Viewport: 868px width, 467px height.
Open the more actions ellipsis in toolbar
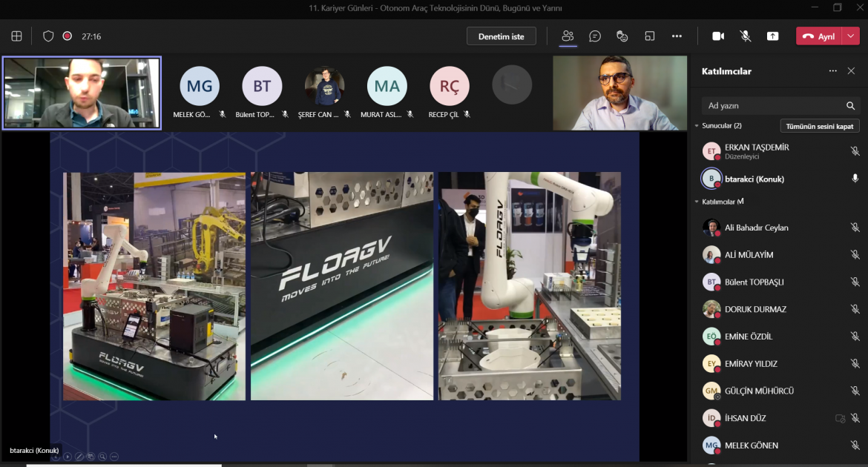tap(677, 36)
